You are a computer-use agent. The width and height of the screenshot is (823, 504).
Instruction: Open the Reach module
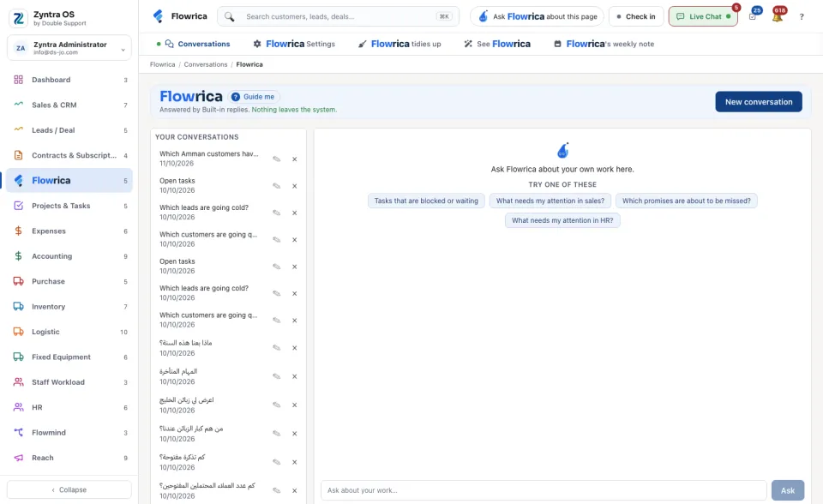click(69, 458)
